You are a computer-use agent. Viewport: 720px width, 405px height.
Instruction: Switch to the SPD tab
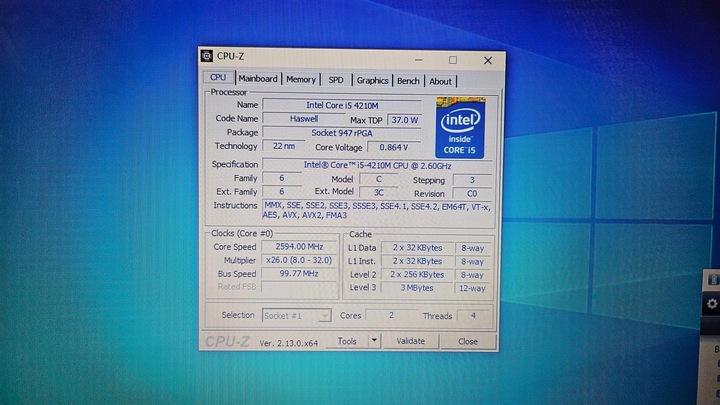pos(336,80)
